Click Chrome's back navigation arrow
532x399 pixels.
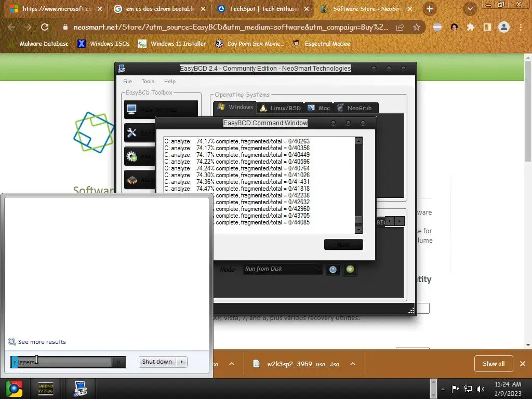click(x=11, y=27)
